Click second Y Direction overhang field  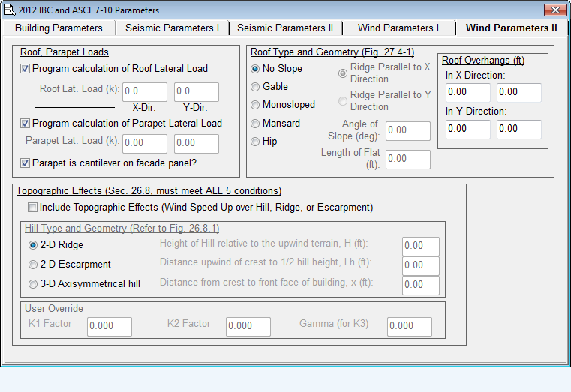518,129
